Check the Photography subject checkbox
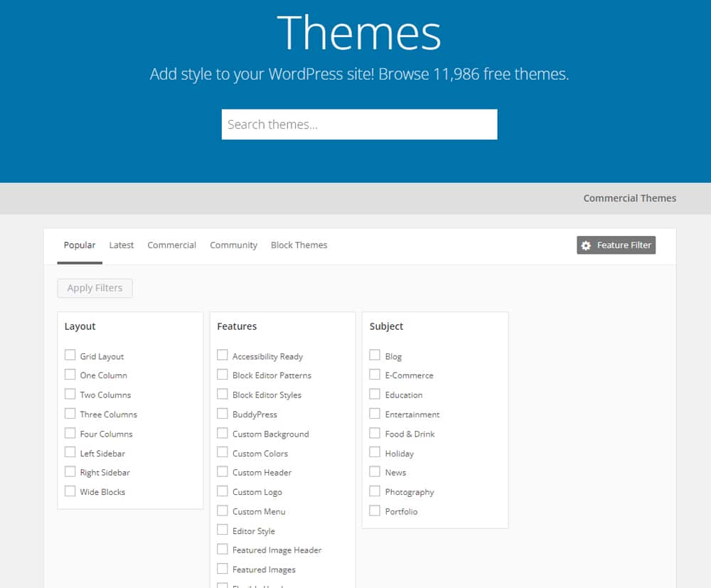 (x=375, y=491)
